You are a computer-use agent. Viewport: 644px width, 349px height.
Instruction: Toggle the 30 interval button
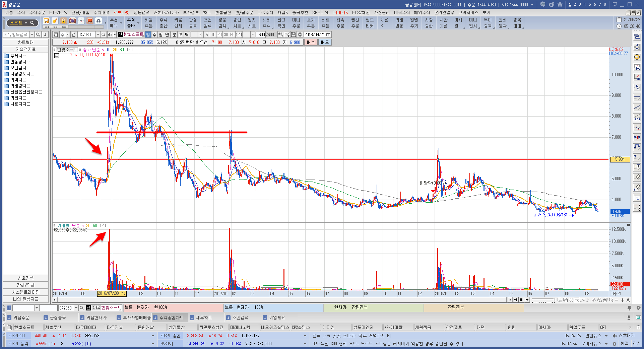226,34
